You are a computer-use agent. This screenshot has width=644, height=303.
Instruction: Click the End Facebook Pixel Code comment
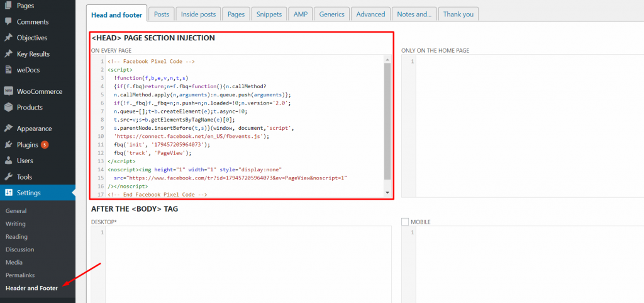click(157, 195)
